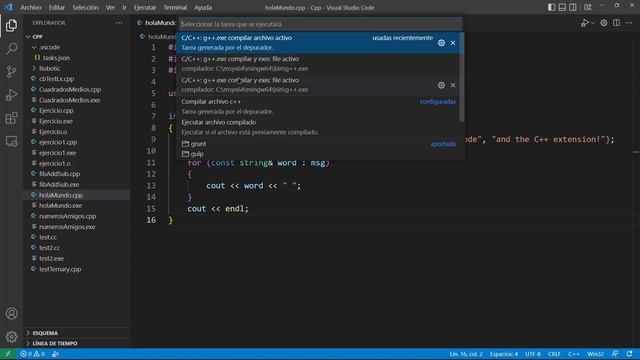Open the Terminal menu
The image size is (640, 360).
pyautogui.click(x=175, y=7)
